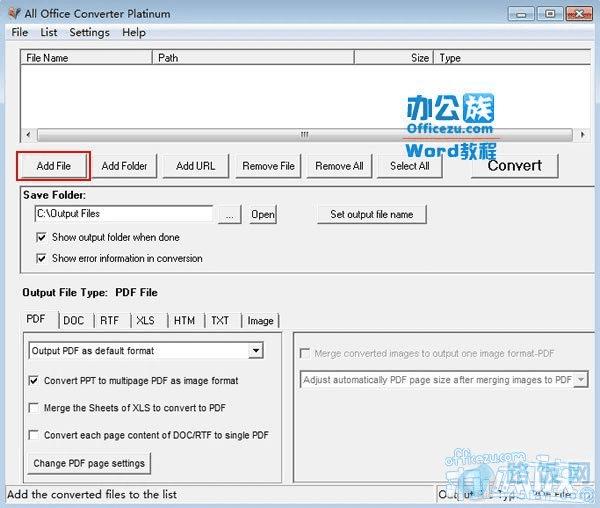Open the output folder
This screenshot has width=600, height=508.
(262, 214)
